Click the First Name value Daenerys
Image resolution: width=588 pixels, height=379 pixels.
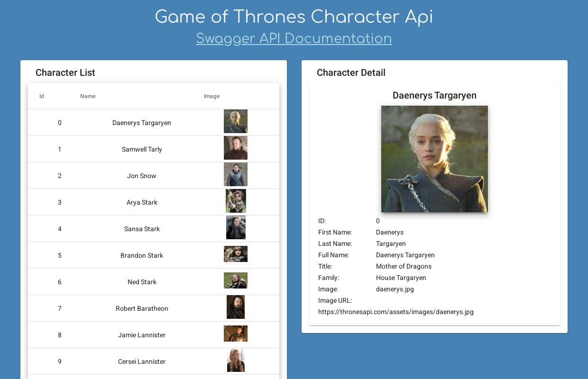[390, 232]
